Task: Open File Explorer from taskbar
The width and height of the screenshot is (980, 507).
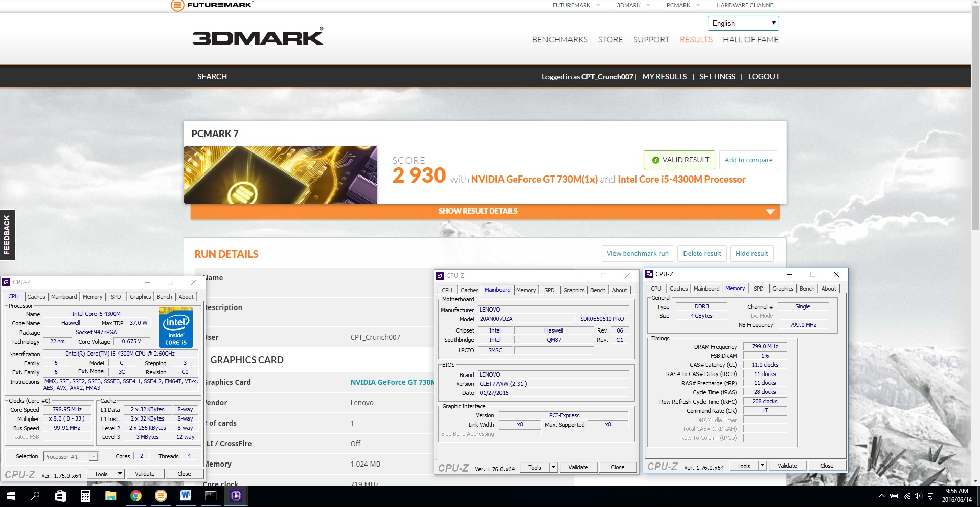Action: click(x=110, y=496)
